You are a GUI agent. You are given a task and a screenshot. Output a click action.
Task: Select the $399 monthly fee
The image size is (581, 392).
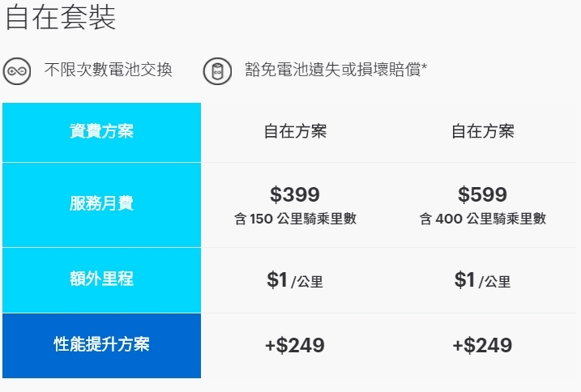coord(295,194)
